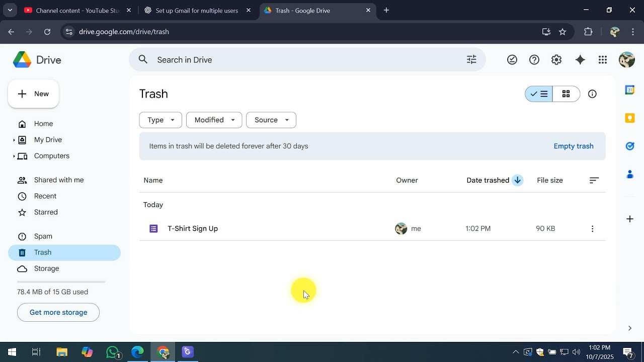Viewport: 644px width, 362px height.
Task: Go to Home in the sidebar
Action: tap(64, 124)
